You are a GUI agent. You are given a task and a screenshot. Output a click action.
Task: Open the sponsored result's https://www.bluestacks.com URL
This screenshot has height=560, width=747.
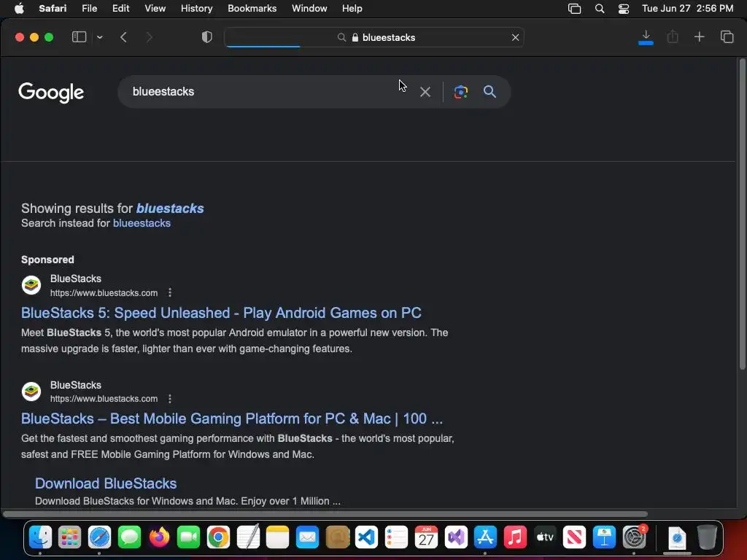pos(104,293)
